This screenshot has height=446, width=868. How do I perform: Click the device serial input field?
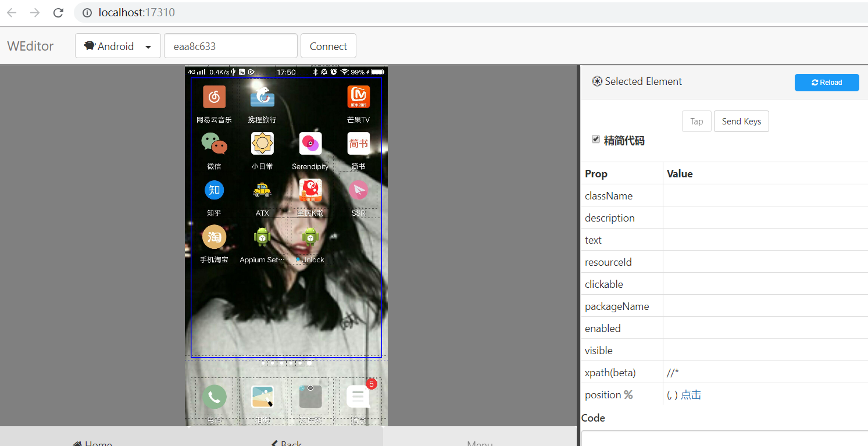pos(231,46)
